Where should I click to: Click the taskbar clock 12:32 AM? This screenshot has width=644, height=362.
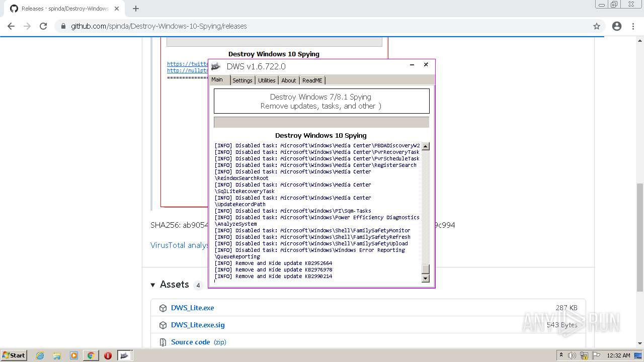click(618, 355)
